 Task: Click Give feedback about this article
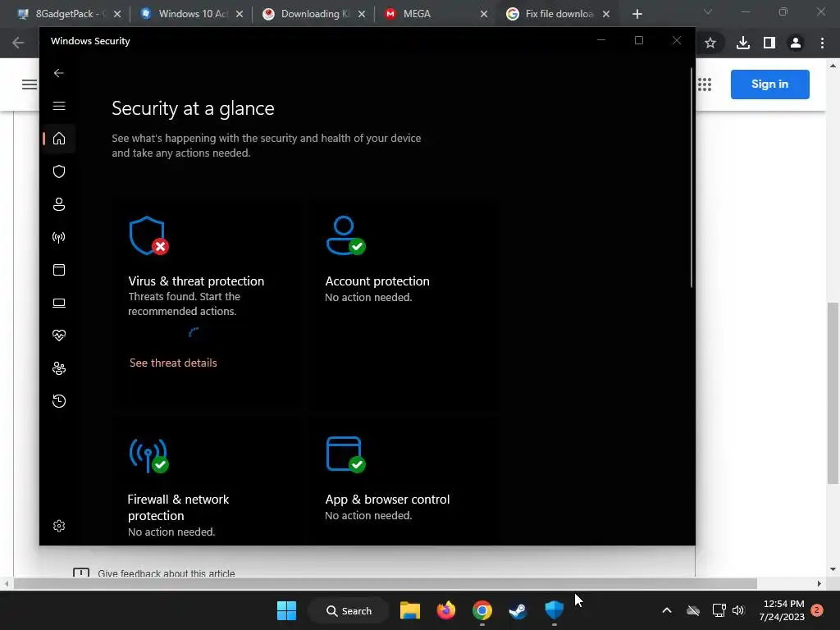pyautogui.click(x=166, y=573)
